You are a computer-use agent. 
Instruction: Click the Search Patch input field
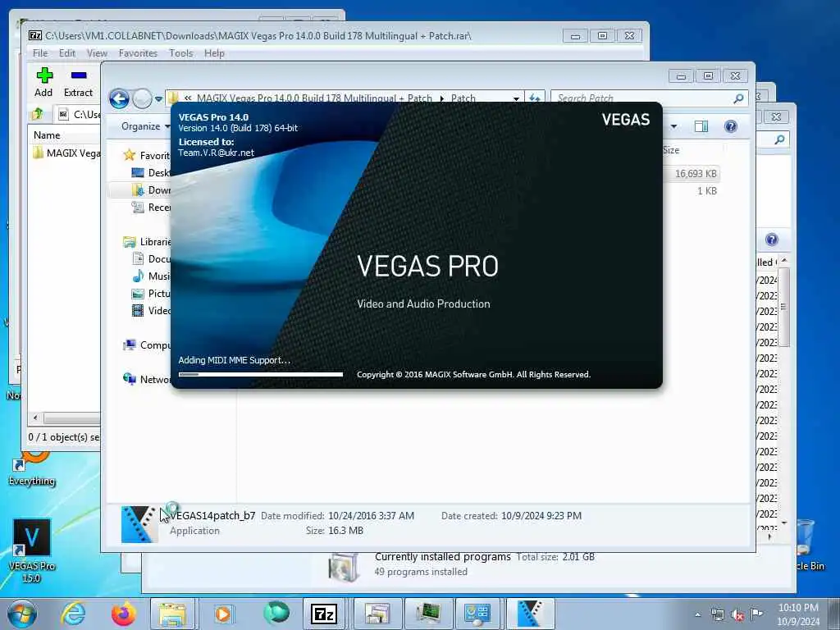tap(643, 98)
